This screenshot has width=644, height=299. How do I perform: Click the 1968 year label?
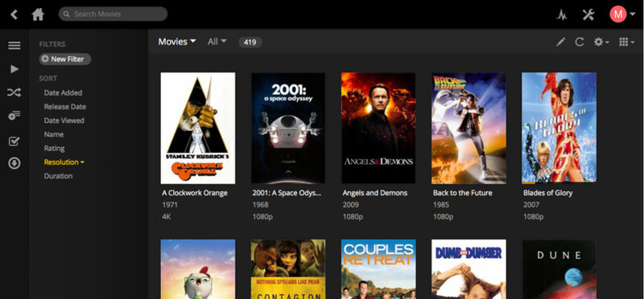pyautogui.click(x=260, y=205)
